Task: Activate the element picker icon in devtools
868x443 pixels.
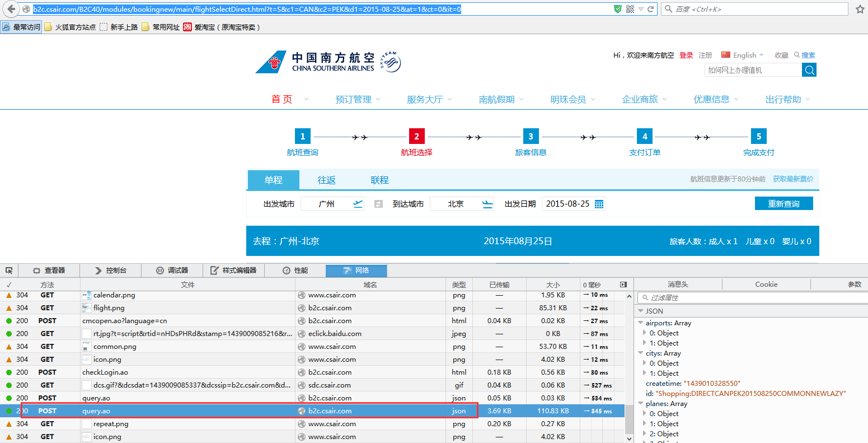Action: [x=9, y=270]
